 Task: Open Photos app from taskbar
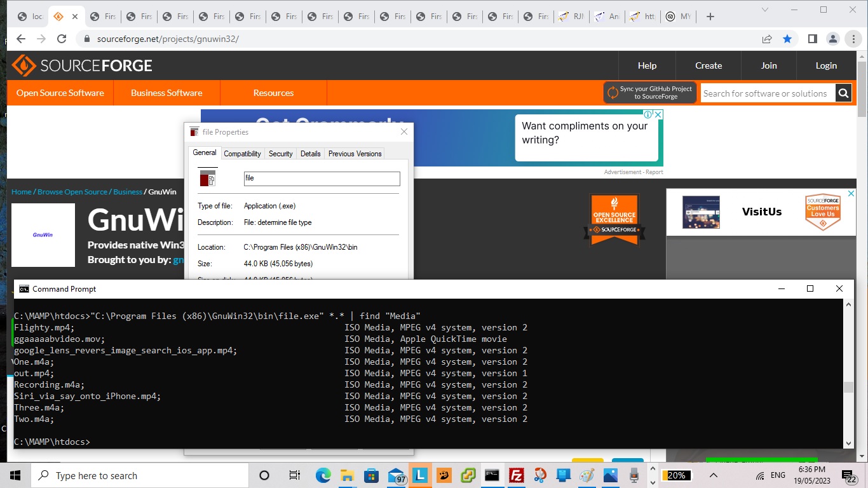click(611, 475)
